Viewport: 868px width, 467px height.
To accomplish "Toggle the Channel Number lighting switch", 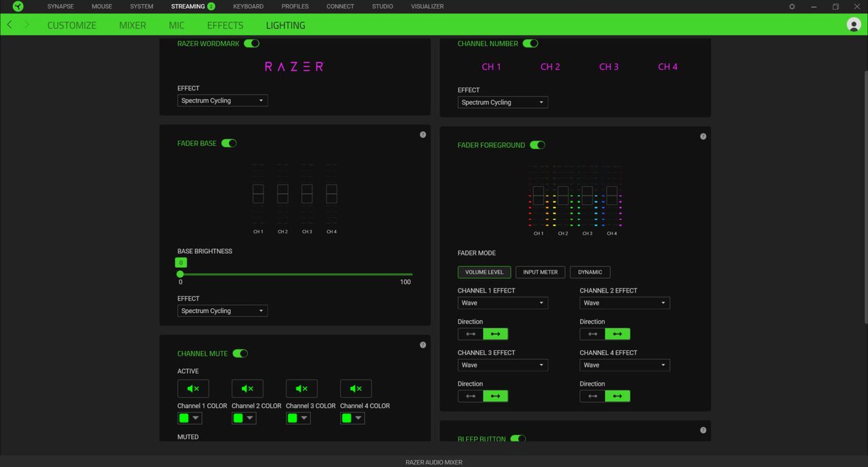I will (x=530, y=43).
